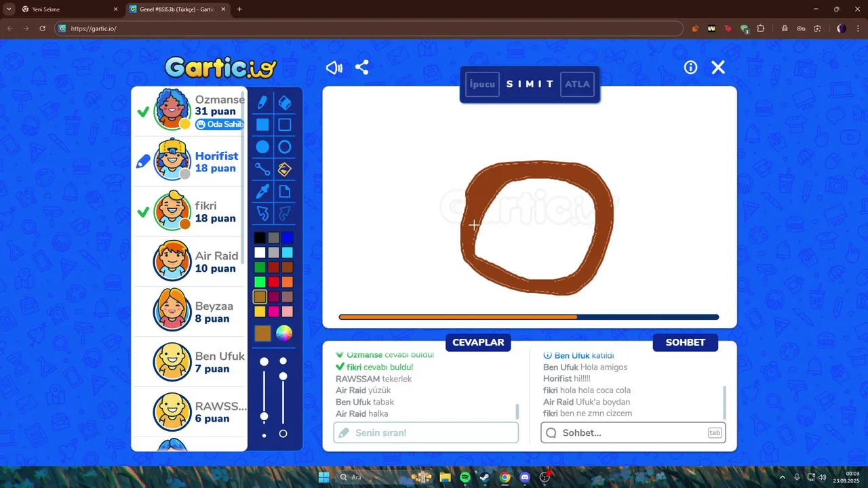This screenshot has width=868, height=488.
Task: Open File Explorer from the taskbar
Action: point(445,477)
